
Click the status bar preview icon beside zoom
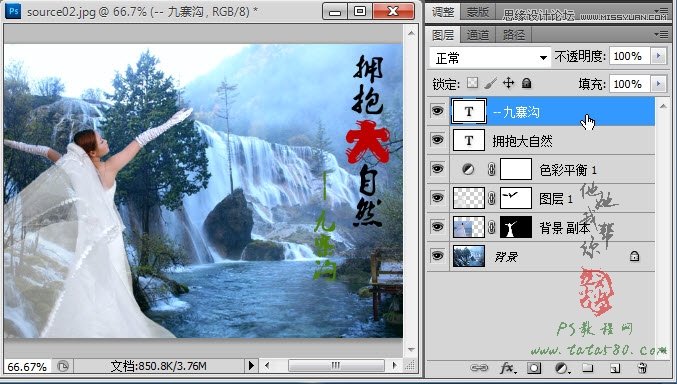point(63,366)
